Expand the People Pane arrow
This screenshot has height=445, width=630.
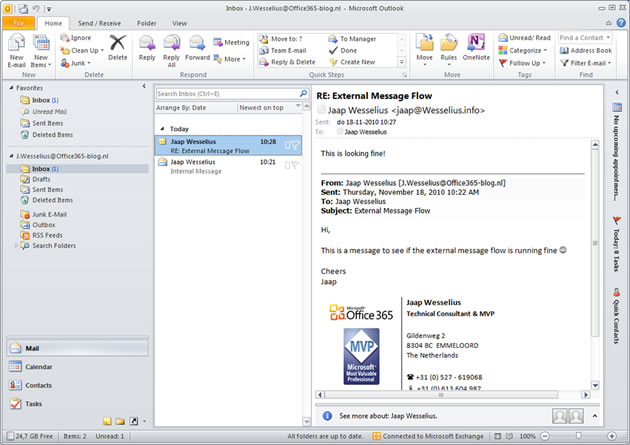(595, 416)
